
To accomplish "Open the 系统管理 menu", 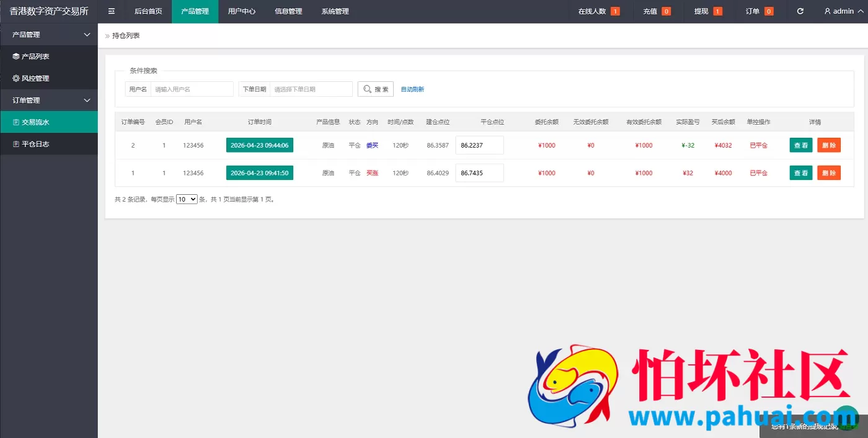I will (x=335, y=11).
